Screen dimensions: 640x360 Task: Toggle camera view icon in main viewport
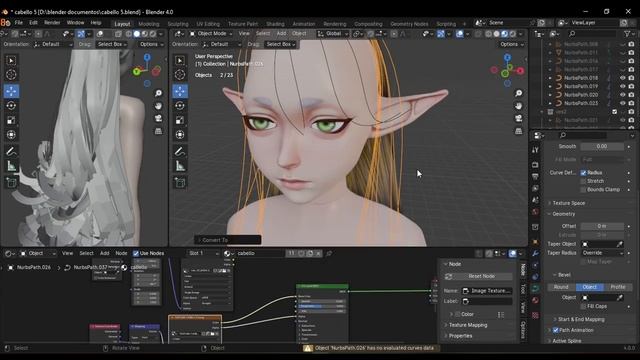click(x=518, y=119)
